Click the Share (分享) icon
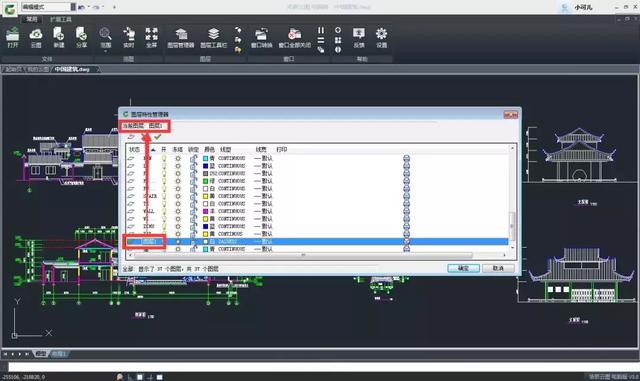640x381 pixels. pyautogui.click(x=82, y=38)
